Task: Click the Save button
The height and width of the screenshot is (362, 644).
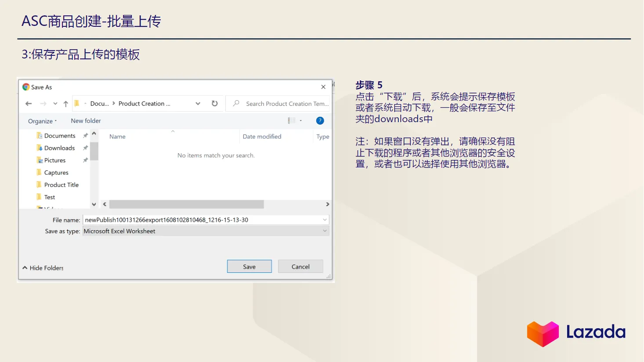Action: tap(249, 266)
